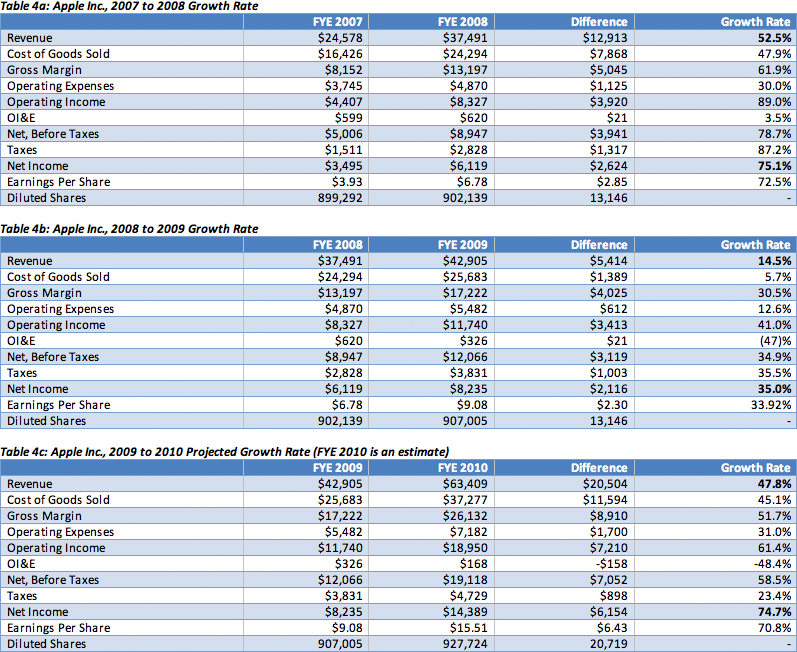
Task: Select the $5,414 revenue difference cell
Action: point(608,261)
